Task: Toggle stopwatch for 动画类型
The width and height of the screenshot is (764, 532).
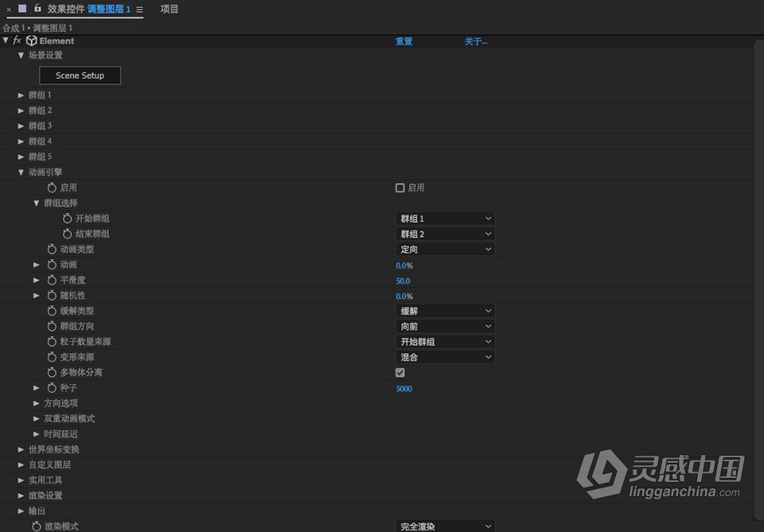Action: coord(53,249)
